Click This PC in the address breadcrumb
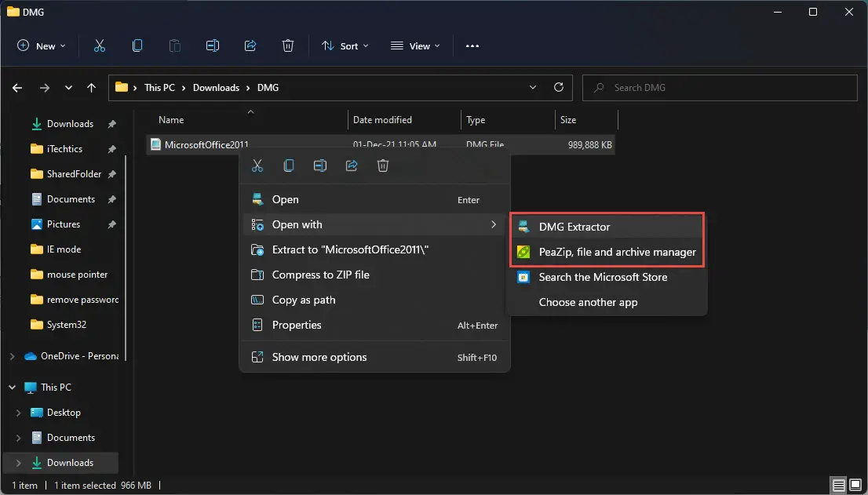Image resolution: width=868 pixels, height=495 pixels. (159, 87)
